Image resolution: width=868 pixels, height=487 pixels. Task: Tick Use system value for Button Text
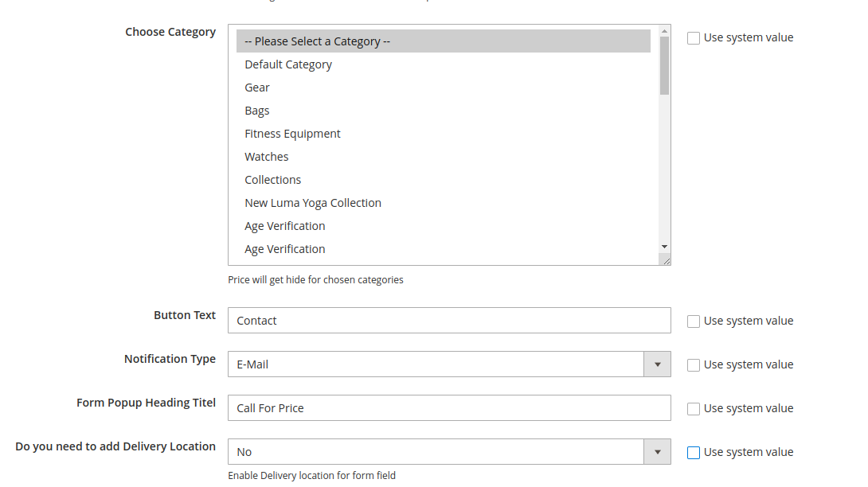pyautogui.click(x=694, y=321)
